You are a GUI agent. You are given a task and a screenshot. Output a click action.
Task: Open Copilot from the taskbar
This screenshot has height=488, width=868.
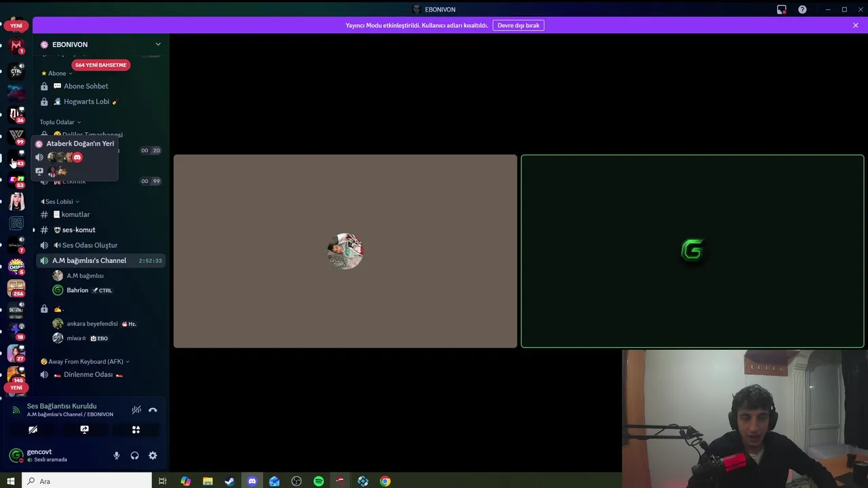185,481
